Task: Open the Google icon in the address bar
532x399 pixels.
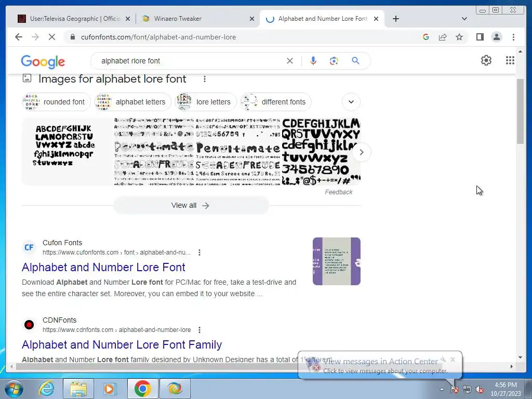Action: point(426,37)
